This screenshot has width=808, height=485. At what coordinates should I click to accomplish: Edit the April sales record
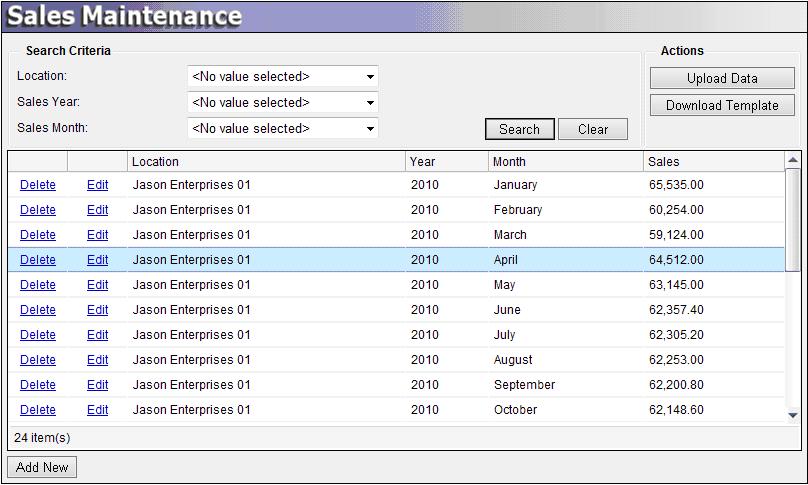97,260
